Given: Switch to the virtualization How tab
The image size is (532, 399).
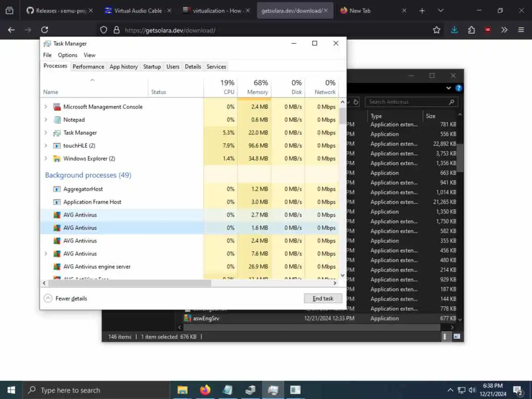Looking at the screenshot, I should pos(216,11).
